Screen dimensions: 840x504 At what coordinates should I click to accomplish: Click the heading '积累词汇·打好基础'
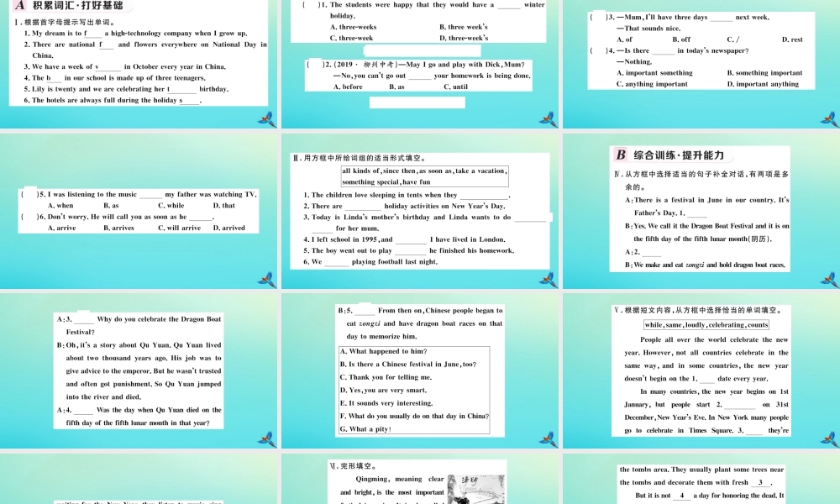77,6
